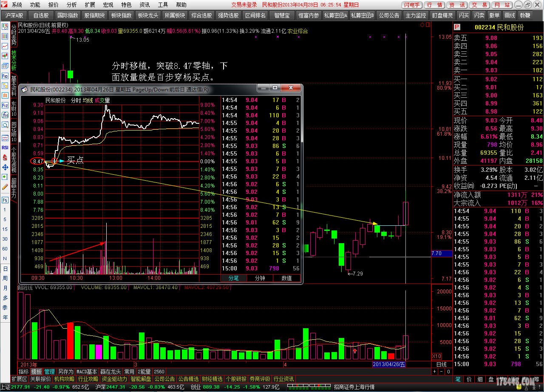Switch to quarterly period 季
The width and height of the screenshot is (544, 392).
5,308
